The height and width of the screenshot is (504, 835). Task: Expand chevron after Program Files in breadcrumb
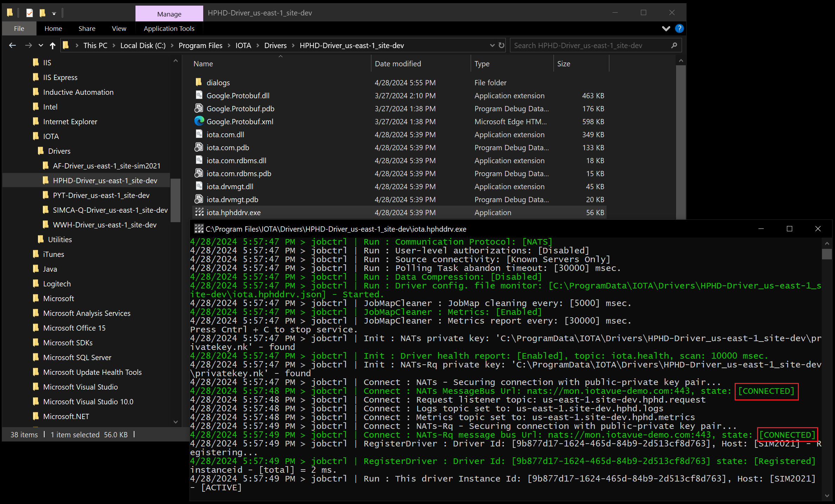click(x=229, y=46)
